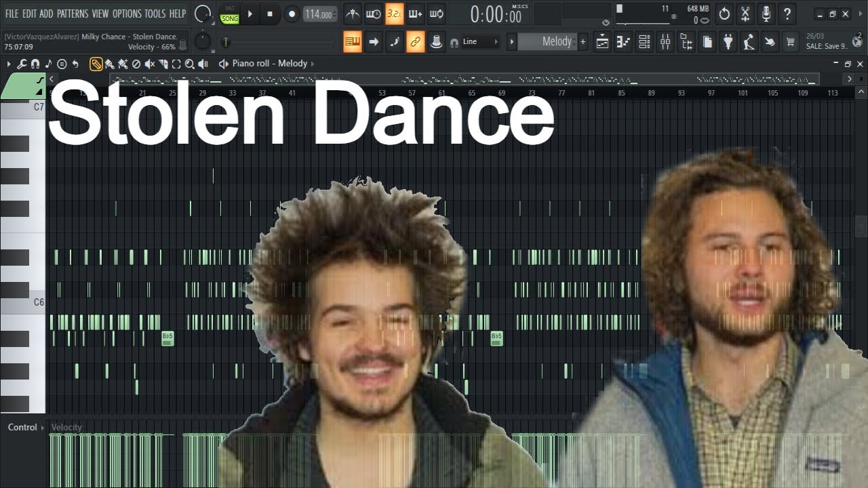Viewport: 868px width, 488px height.
Task: Select the Paint brush tool
Action: tap(110, 64)
